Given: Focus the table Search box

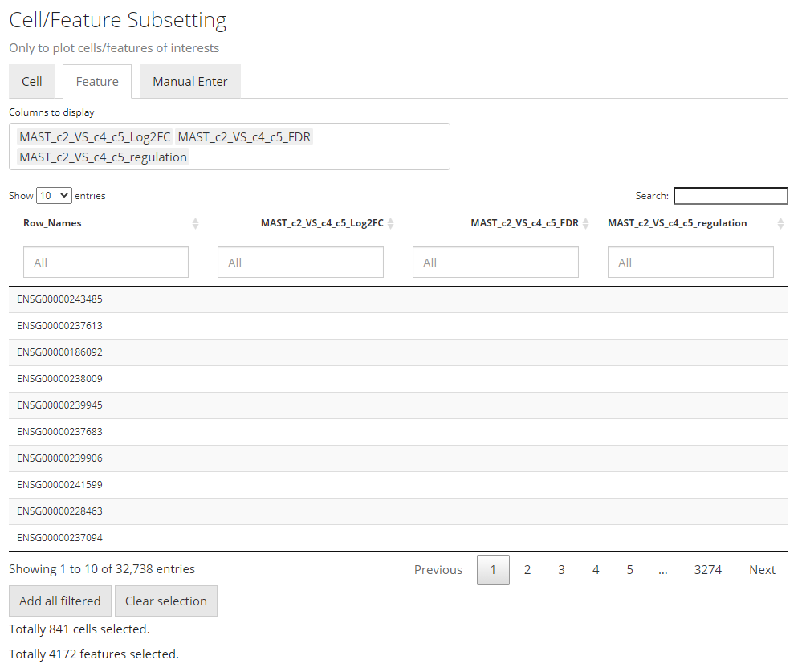Looking at the screenshot, I should coord(730,196).
